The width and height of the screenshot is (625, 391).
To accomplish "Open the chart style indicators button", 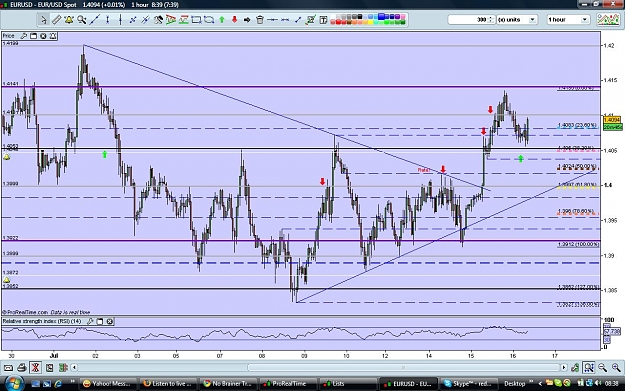I will tap(609, 20).
